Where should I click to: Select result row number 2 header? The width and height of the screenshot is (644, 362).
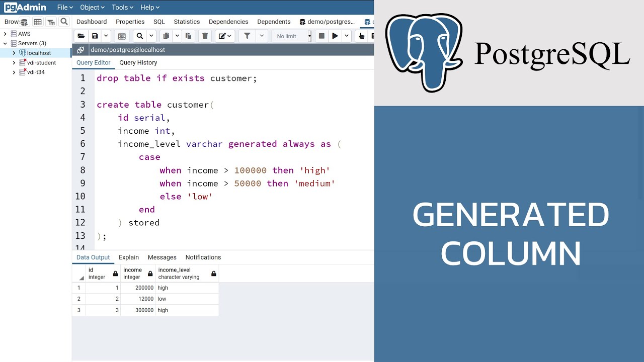(79, 299)
